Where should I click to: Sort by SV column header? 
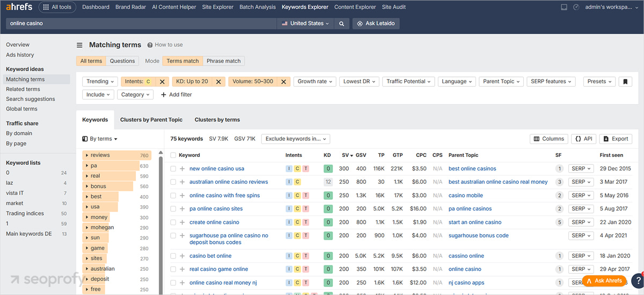tap(347, 155)
